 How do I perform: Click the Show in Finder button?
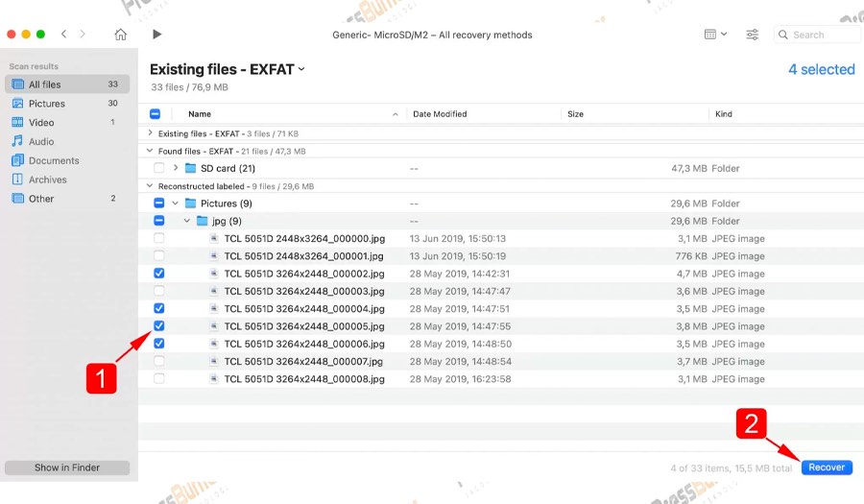[67, 468]
